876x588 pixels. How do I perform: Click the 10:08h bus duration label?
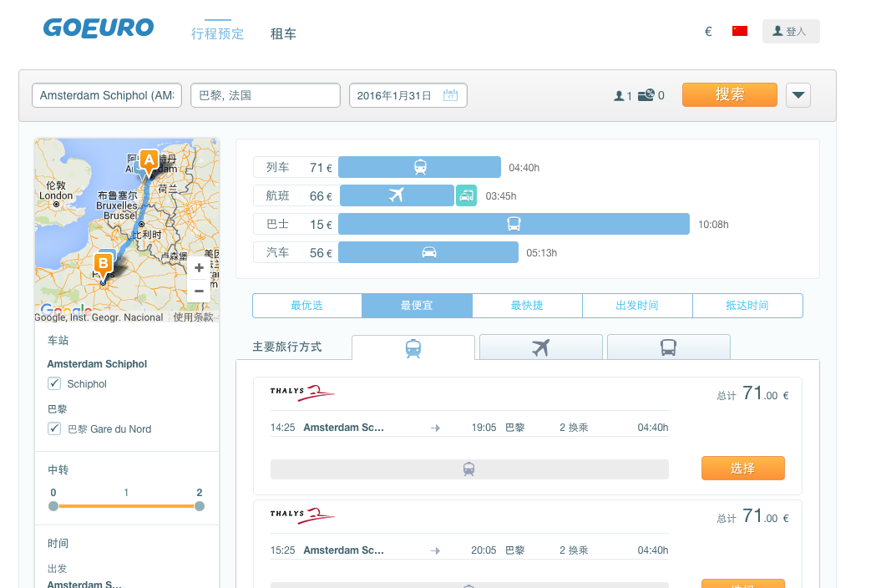(x=713, y=225)
